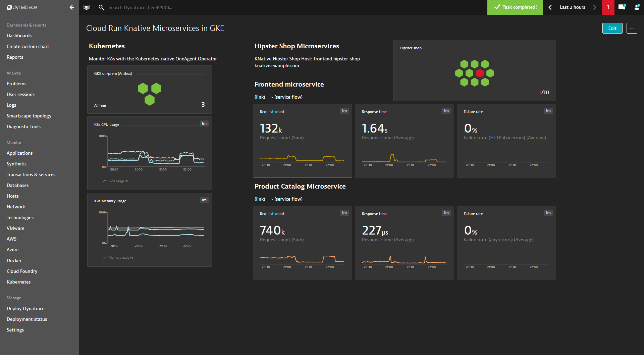Click the Dynatrace logo

tap(22, 7)
